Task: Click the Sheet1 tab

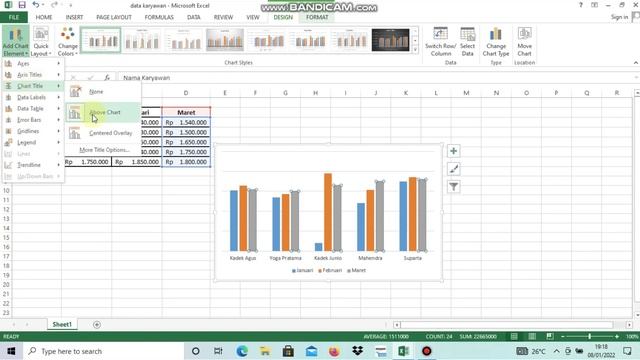Action: pyautogui.click(x=62, y=324)
